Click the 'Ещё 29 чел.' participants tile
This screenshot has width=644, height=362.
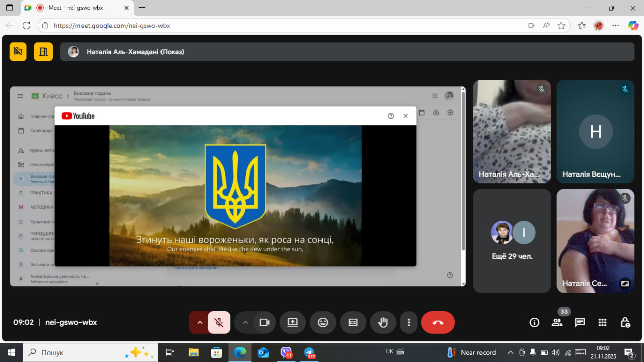(512, 241)
